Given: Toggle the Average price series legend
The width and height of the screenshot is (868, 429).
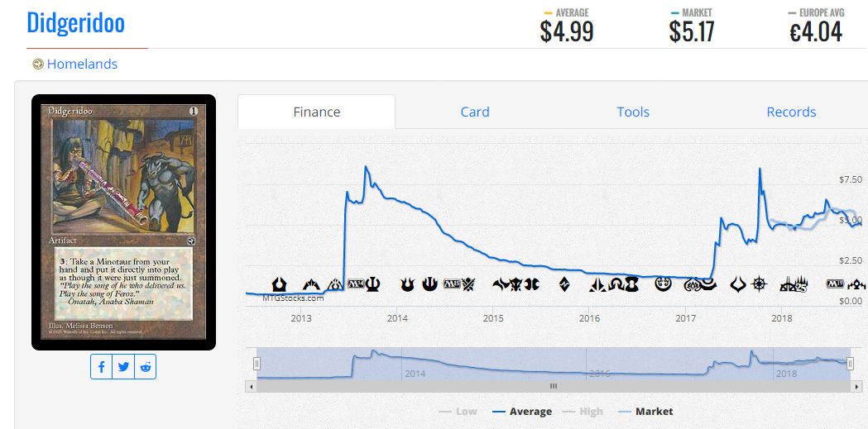Looking at the screenshot, I should (x=522, y=412).
